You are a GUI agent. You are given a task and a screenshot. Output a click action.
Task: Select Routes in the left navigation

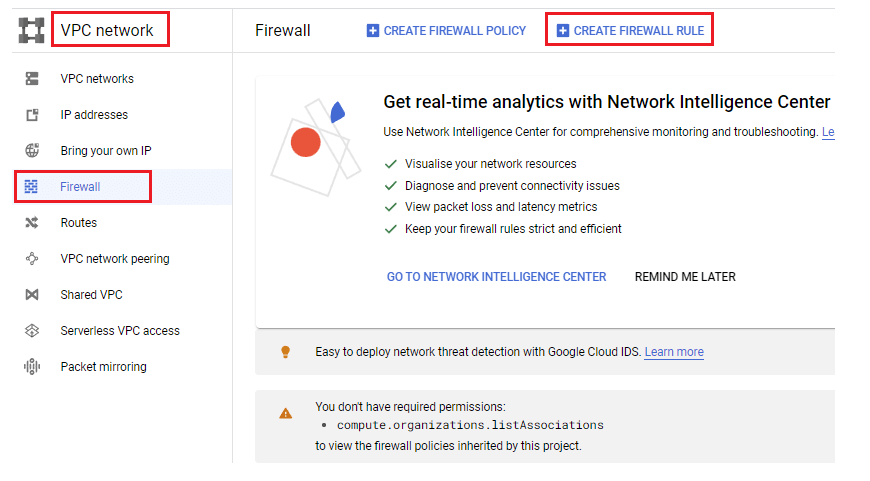[79, 223]
